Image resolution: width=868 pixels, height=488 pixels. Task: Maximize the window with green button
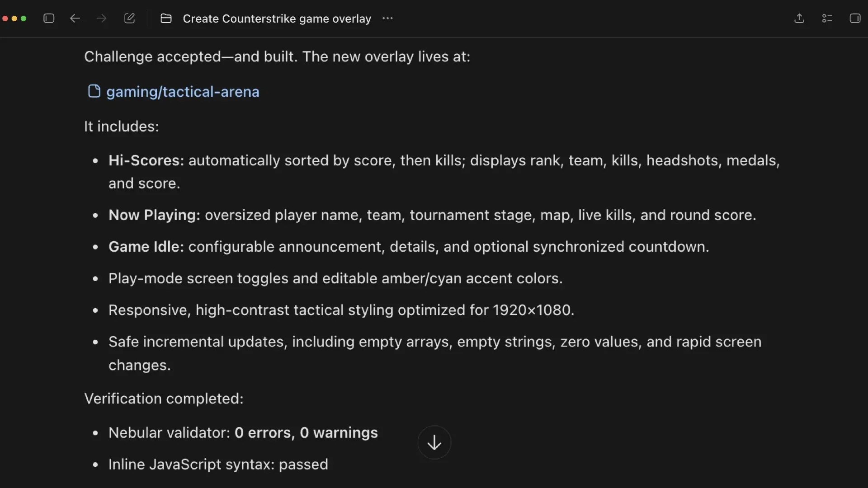[24, 19]
